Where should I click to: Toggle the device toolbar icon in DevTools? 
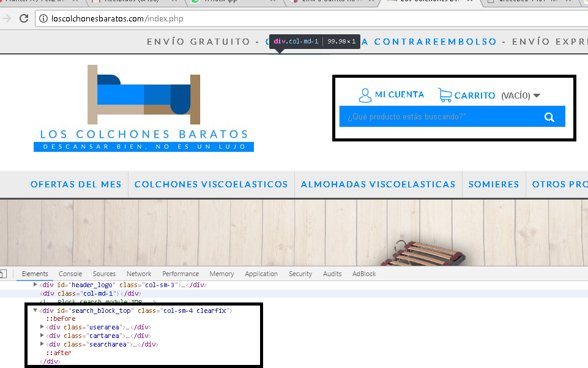coord(3,274)
